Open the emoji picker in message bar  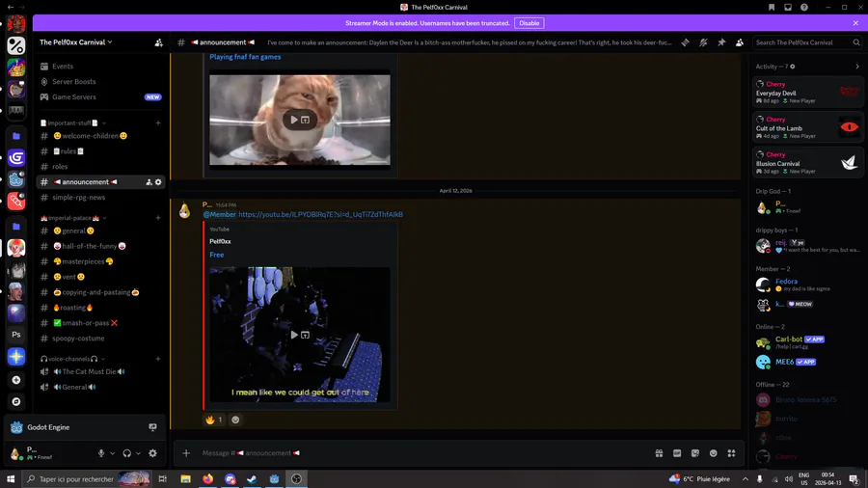tap(713, 453)
